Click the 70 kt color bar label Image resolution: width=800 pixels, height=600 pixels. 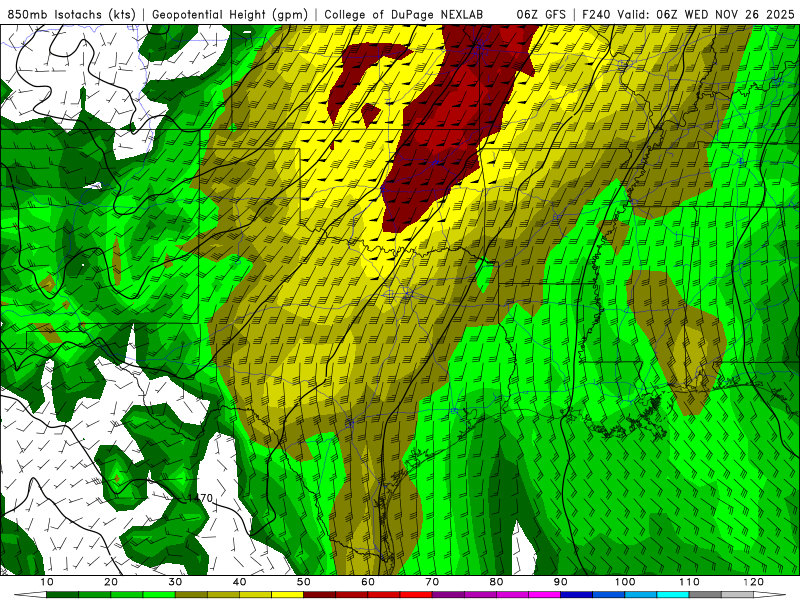tap(432, 582)
